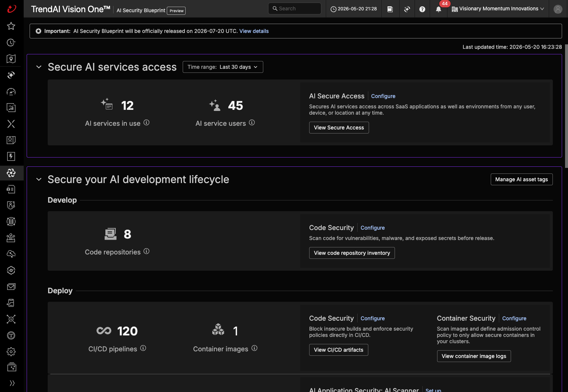Click the View Secure Access button

pyautogui.click(x=339, y=128)
